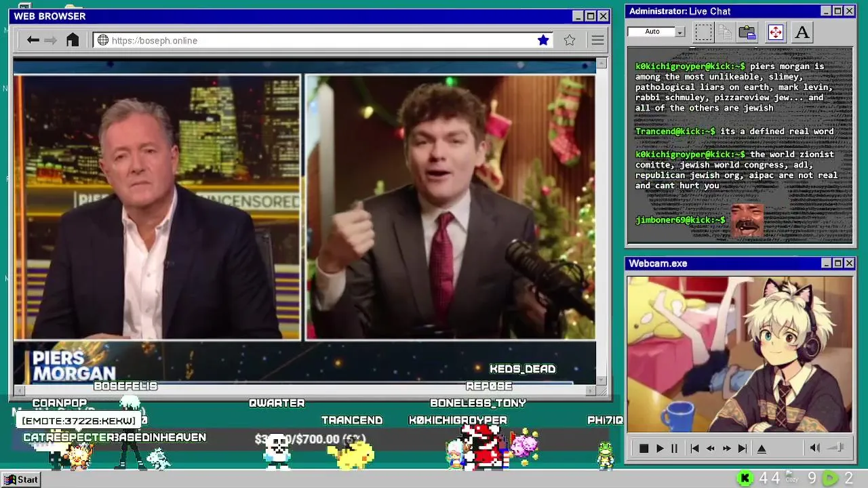Click the BOSEFELIS username label

[x=125, y=386]
